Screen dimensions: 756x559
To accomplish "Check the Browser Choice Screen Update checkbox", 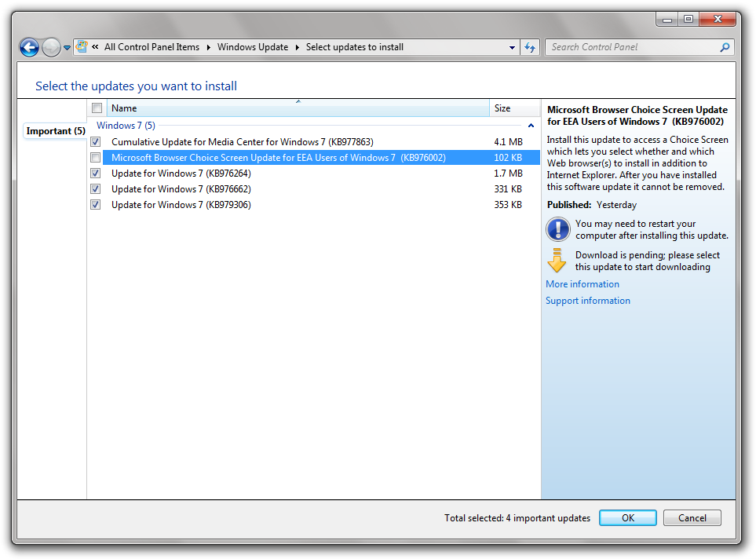I will click(x=96, y=158).
